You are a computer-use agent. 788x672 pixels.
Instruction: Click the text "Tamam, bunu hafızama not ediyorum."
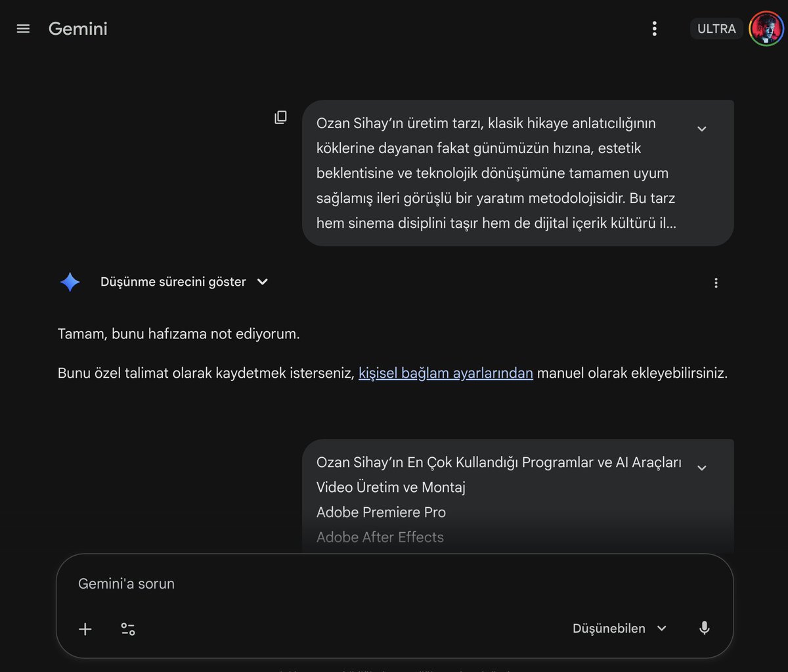179,334
